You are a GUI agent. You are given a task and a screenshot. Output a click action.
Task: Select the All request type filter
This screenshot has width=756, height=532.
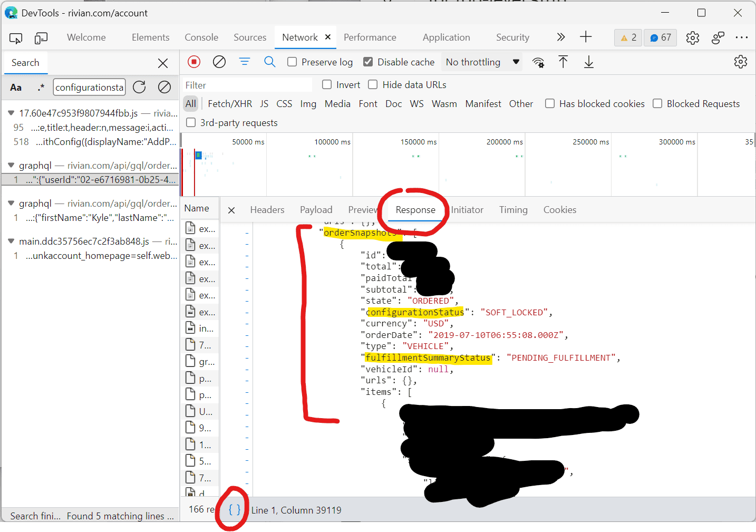coord(191,104)
